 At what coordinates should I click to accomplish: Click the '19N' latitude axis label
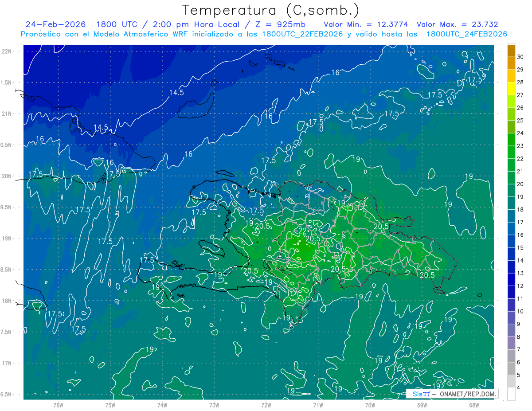(7, 239)
